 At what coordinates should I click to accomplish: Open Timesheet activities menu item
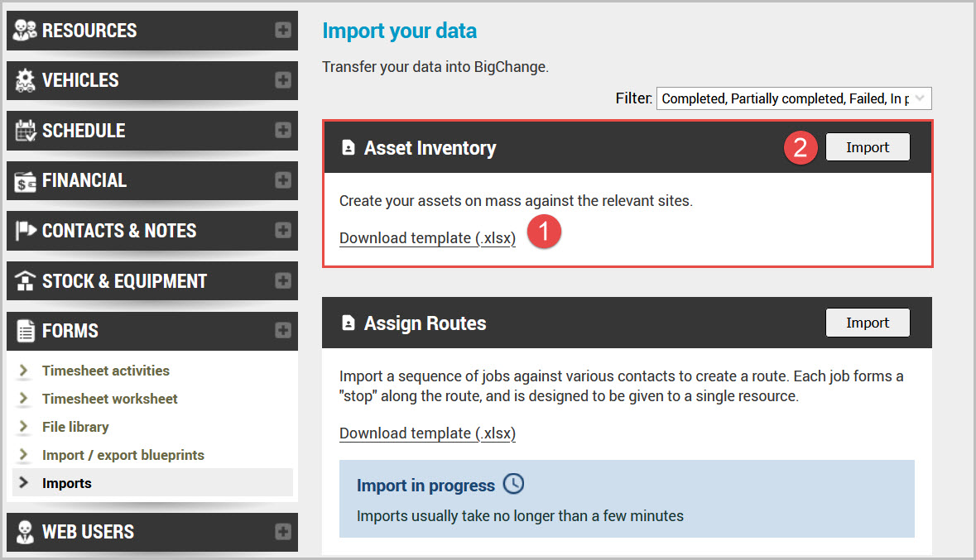coord(105,371)
